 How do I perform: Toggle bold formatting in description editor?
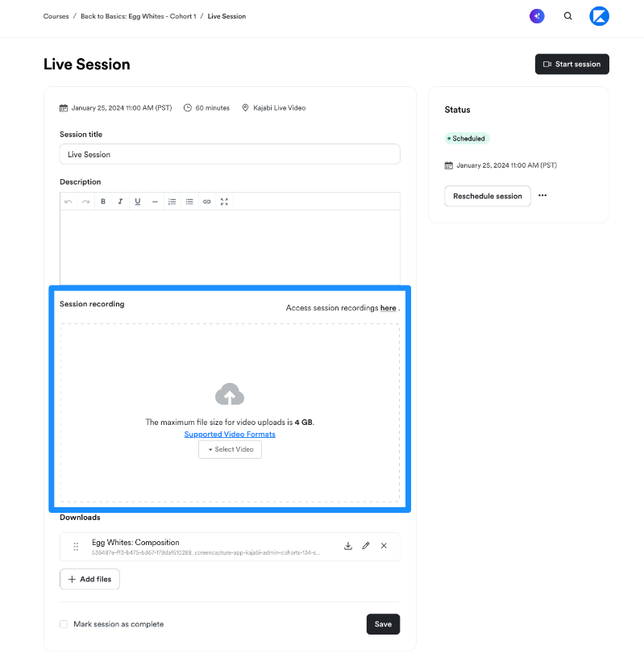click(103, 202)
